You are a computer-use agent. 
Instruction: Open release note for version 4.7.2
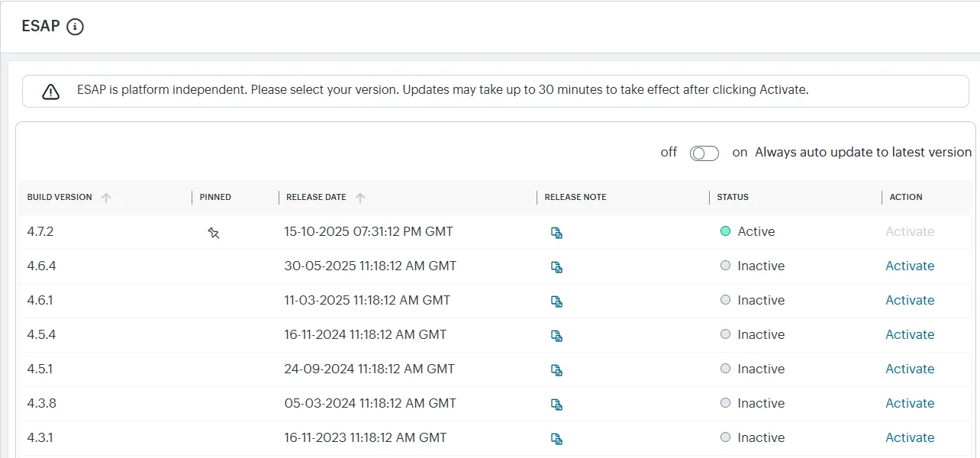coord(557,233)
